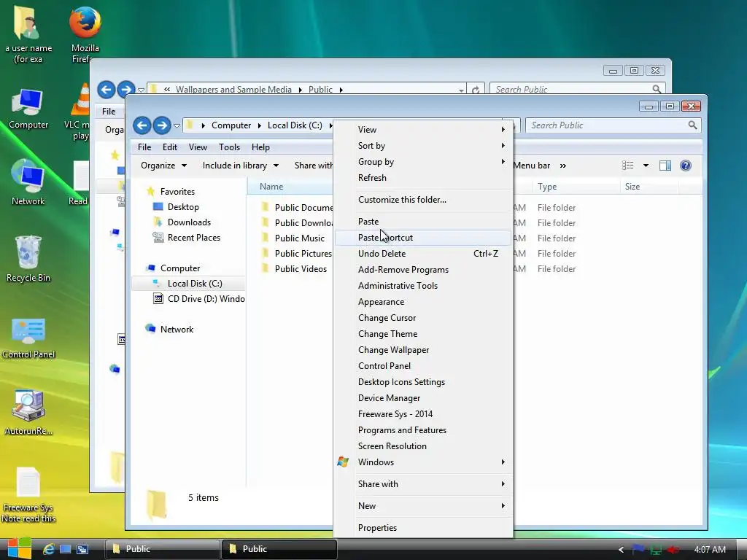Click the refresh icon in rear window
The width and height of the screenshot is (747, 560).
[476, 90]
